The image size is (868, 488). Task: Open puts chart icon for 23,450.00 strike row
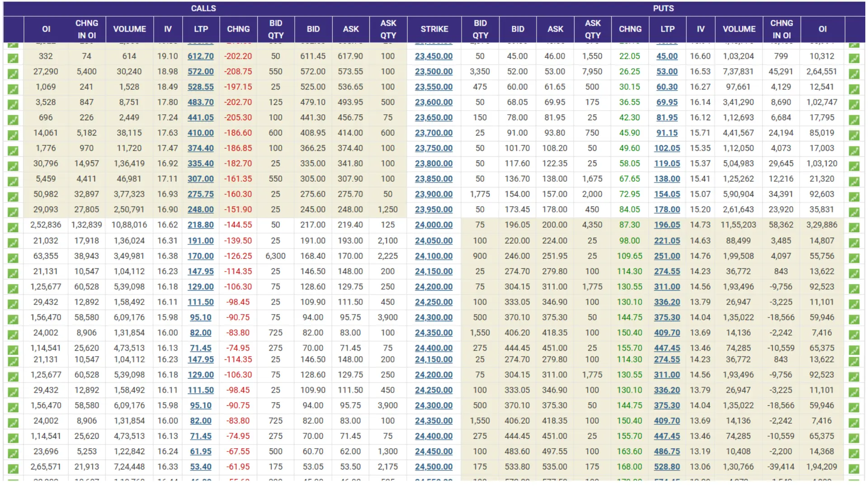point(854,58)
